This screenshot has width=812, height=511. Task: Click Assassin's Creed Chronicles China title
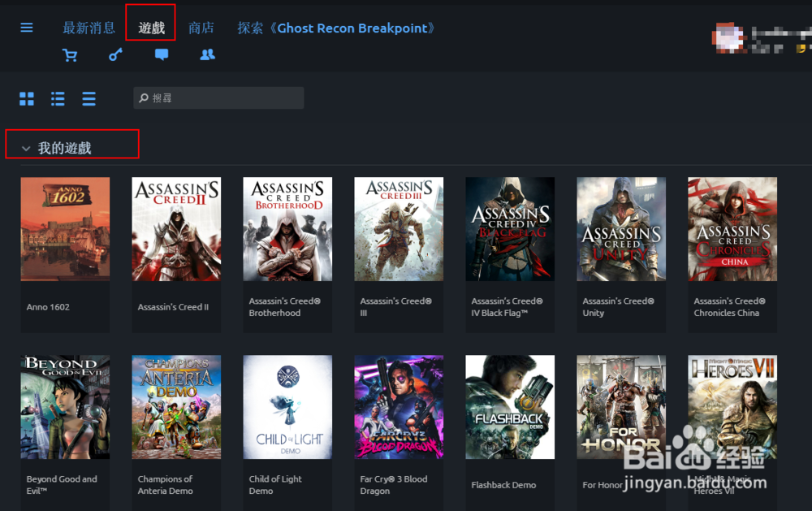coord(730,307)
